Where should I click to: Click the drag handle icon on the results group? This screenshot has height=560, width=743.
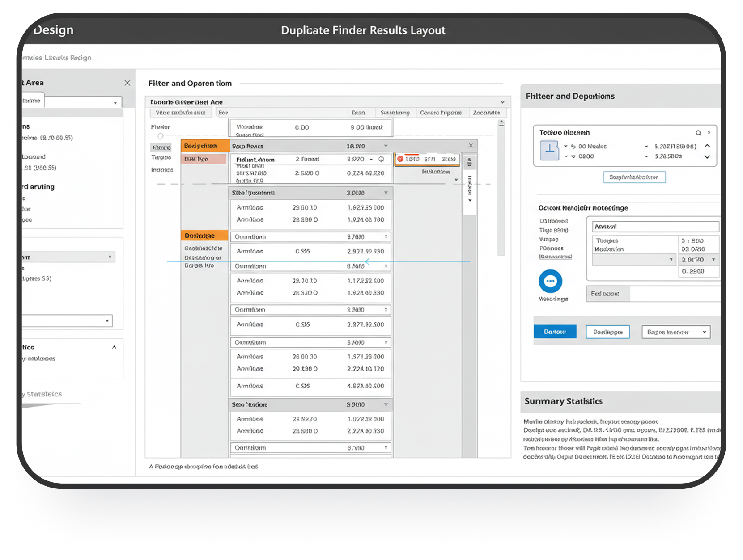(470, 162)
